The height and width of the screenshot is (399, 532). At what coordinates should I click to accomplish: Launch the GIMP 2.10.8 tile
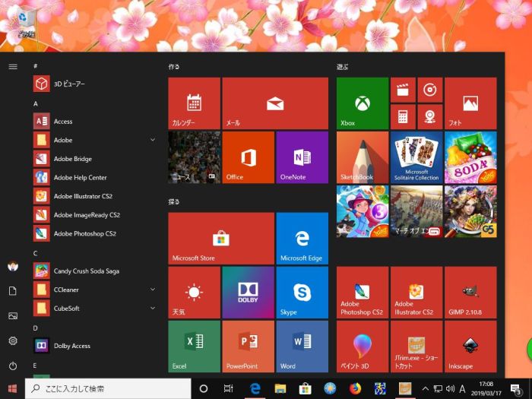click(x=470, y=293)
